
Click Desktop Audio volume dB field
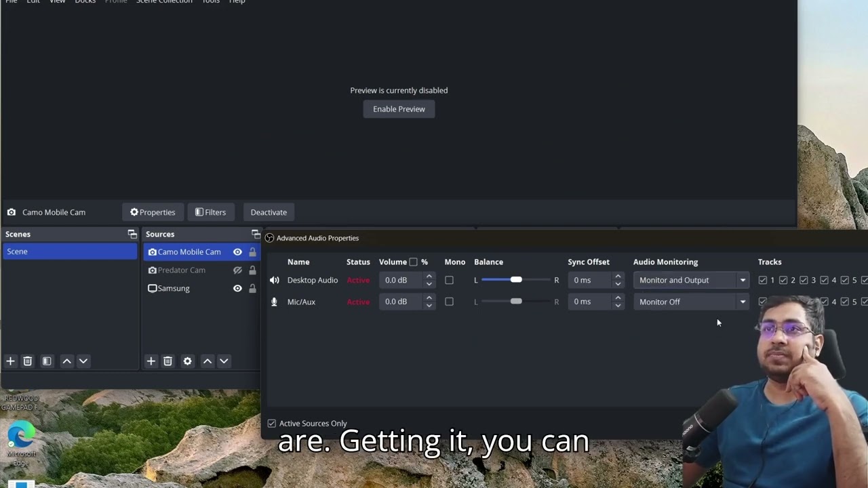[x=401, y=280]
